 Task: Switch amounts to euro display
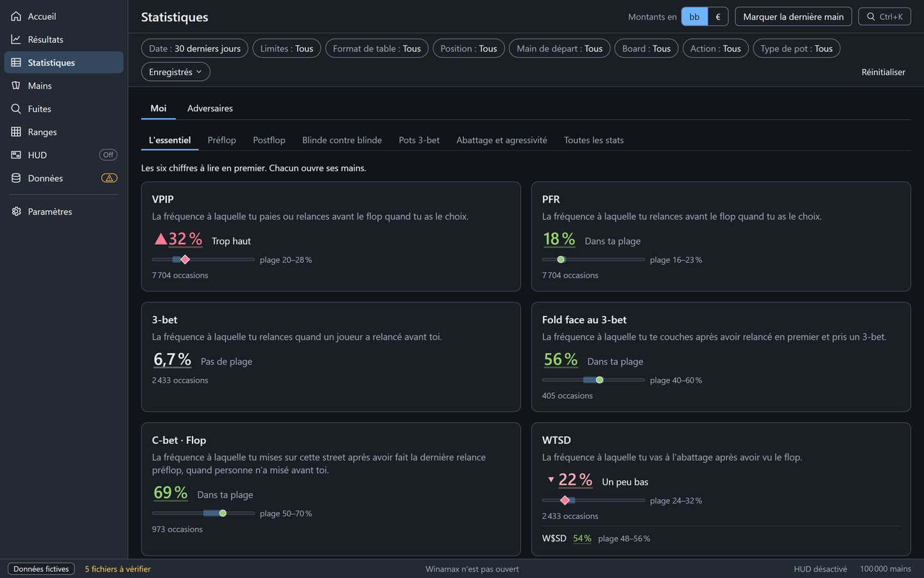tap(718, 17)
